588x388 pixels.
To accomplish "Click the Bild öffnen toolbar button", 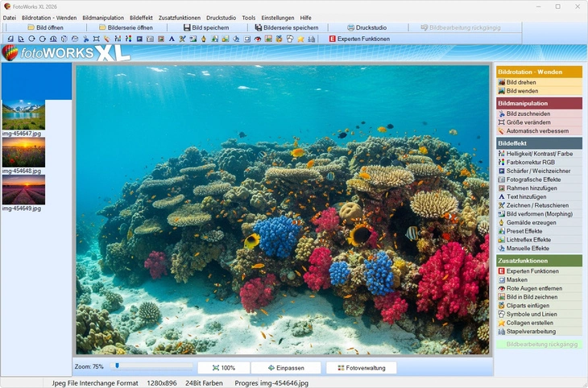I will (x=45, y=27).
